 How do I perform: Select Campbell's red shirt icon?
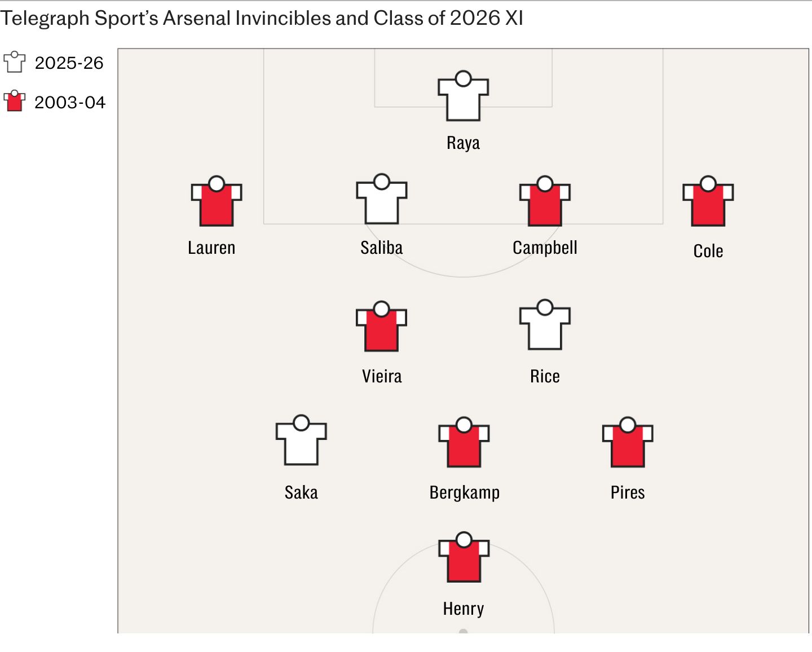point(545,201)
